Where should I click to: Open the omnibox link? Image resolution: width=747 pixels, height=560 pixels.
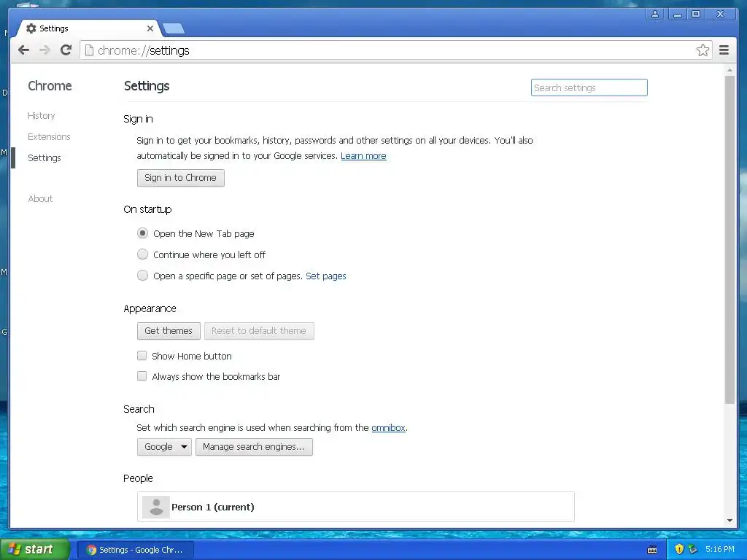(388, 427)
